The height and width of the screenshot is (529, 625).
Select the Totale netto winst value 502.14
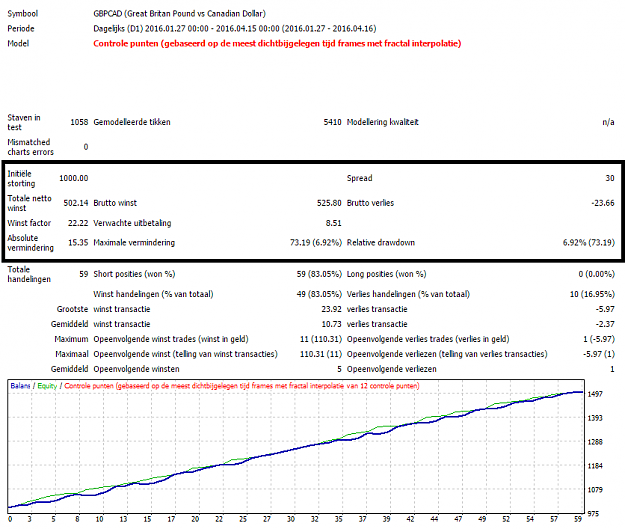tap(76, 203)
